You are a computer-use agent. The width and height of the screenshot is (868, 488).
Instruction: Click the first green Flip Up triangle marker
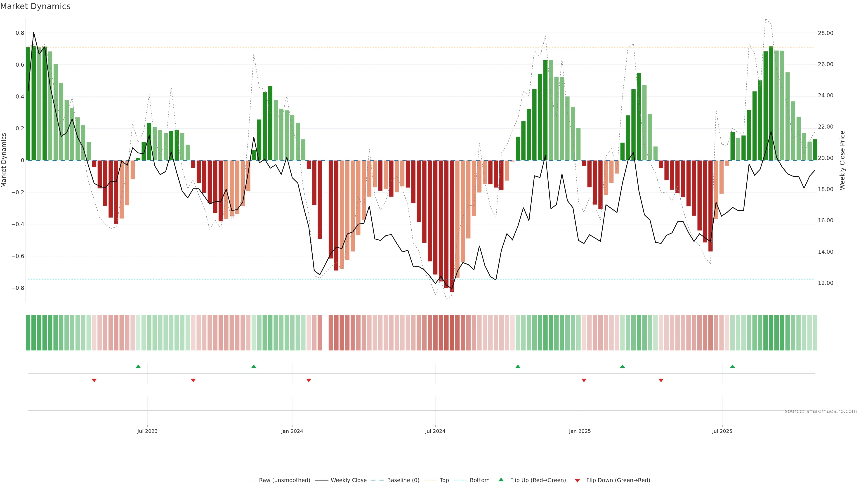[x=138, y=366]
